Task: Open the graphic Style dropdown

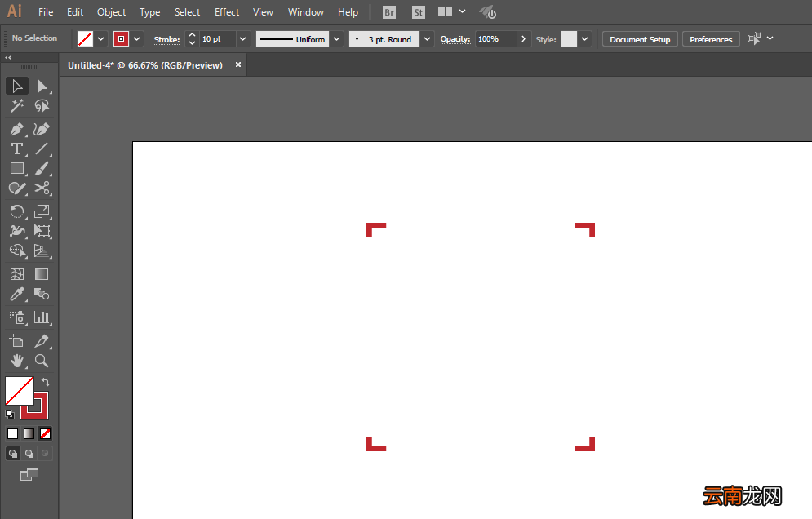Action: click(584, 39)
